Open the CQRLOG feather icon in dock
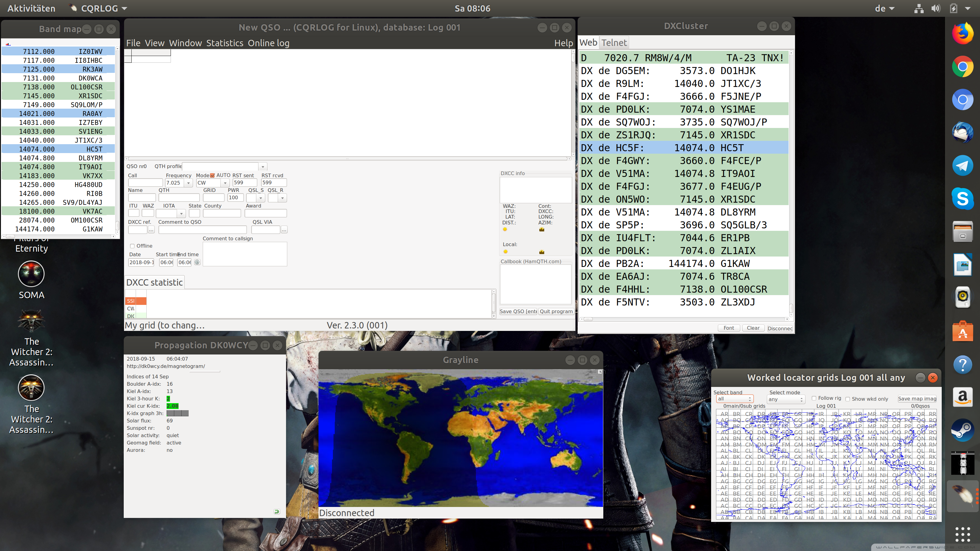This screenshot has width=980, height=551. coord(963,496)
